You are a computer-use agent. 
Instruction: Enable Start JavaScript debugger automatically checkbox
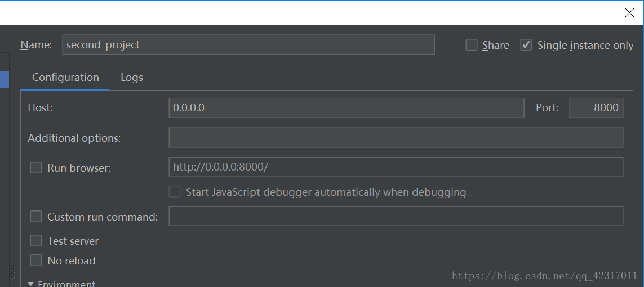tap(175, 191)
